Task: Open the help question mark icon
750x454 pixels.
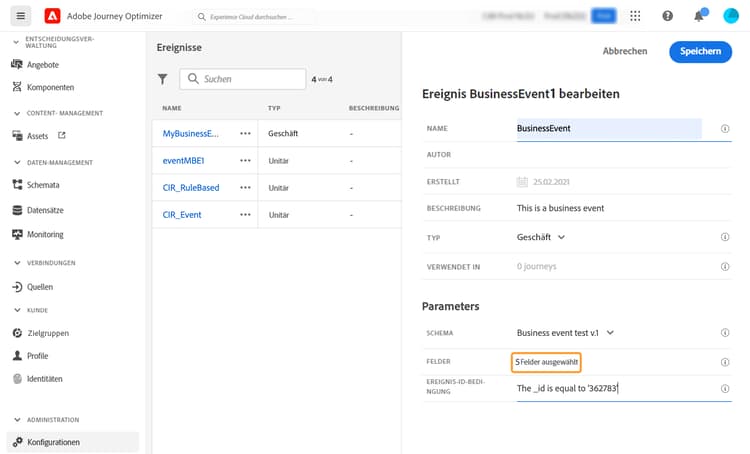Action: [x=668, y=16]
